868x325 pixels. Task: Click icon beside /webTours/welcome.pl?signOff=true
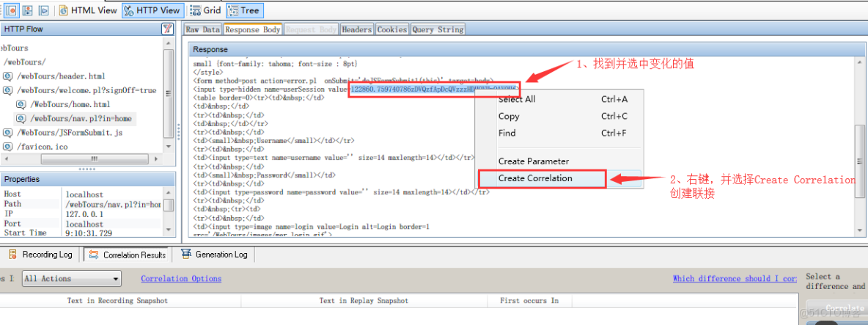tap(8, 90)
